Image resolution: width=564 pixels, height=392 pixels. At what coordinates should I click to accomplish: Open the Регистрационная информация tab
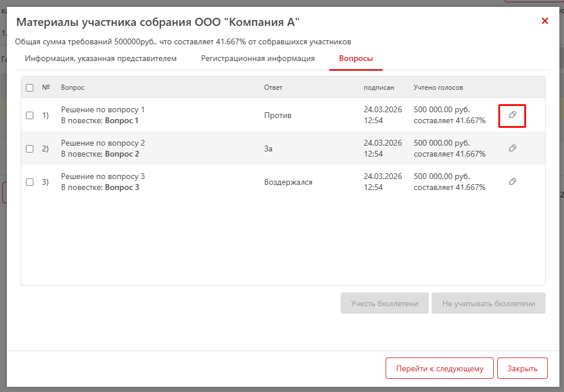pos(258,59)
